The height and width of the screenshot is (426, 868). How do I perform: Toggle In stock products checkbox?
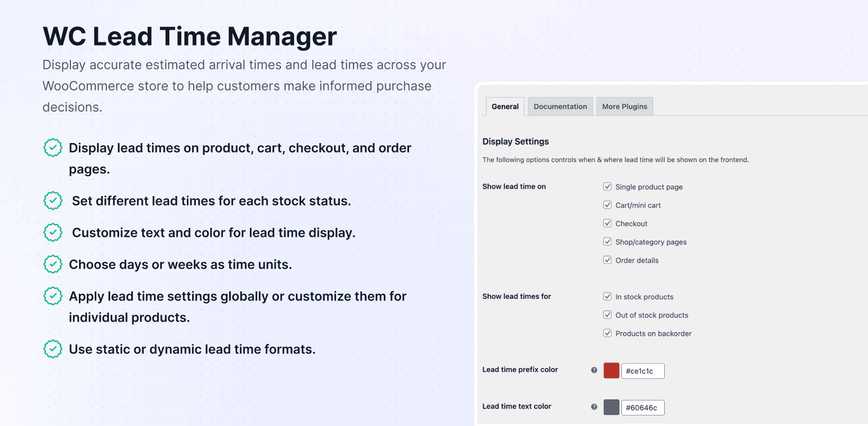(x=608, y=297)
